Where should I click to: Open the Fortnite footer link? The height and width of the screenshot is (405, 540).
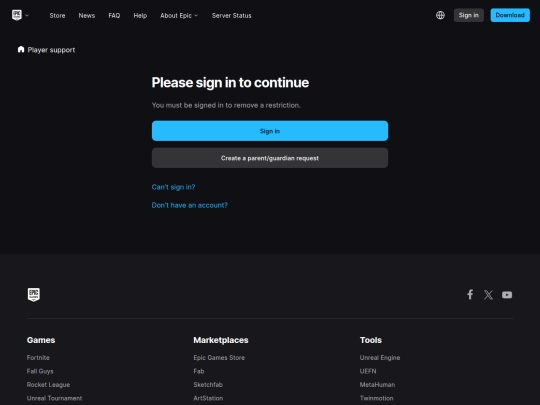(38, 358)
